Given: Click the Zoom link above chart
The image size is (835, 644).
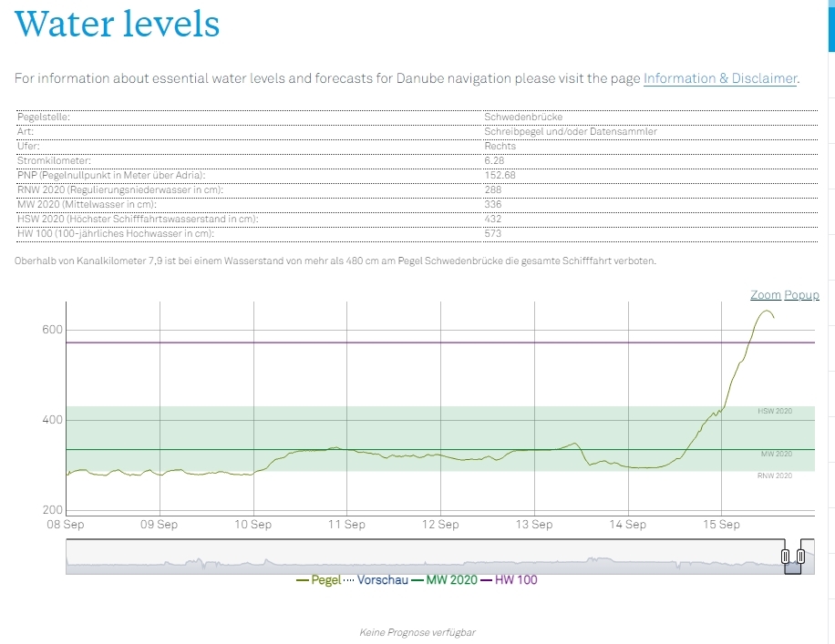Looking at the screenshot, I should coord(765,295).
